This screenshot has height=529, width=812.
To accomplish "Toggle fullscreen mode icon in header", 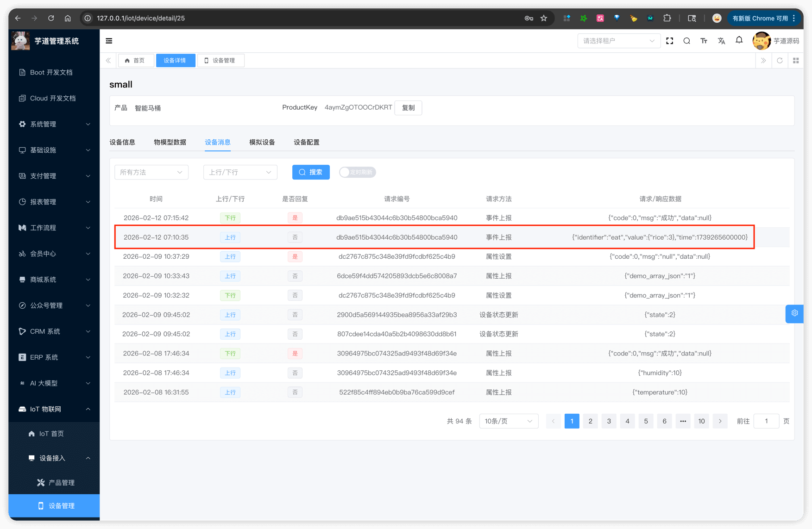I will (669, 41).
